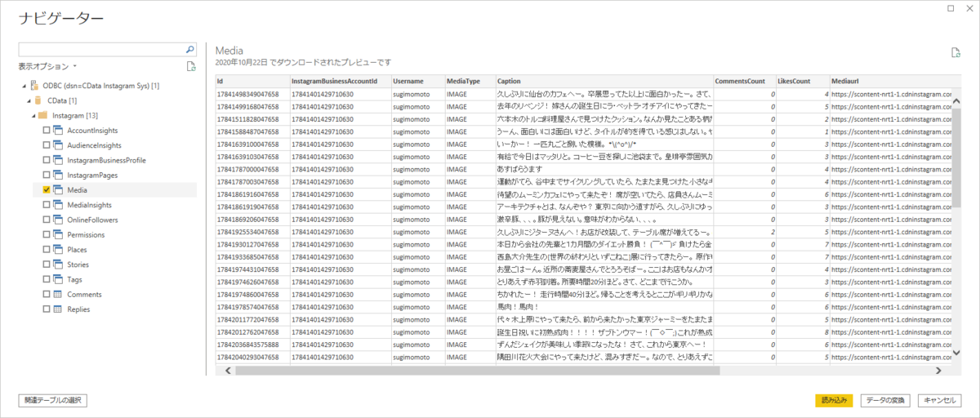Image resolution: width=980 pixels, height=418 pixels.
Task: Select the Comments checkbox
Action: (x=46, y=295)
